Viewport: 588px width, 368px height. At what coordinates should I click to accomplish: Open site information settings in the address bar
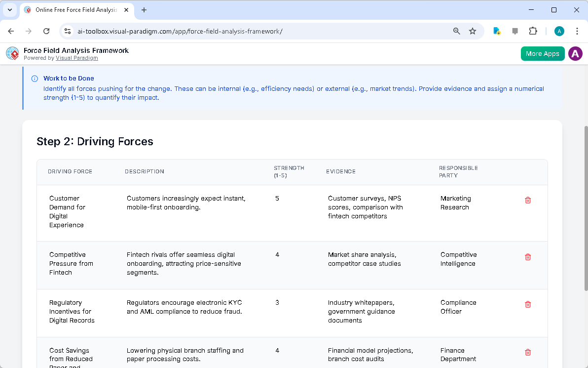[67, 31]
